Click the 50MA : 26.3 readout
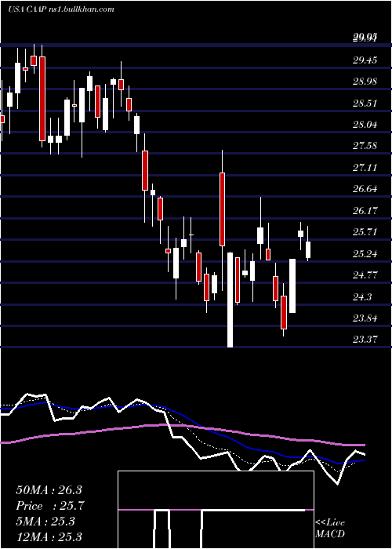 point(49,490)
